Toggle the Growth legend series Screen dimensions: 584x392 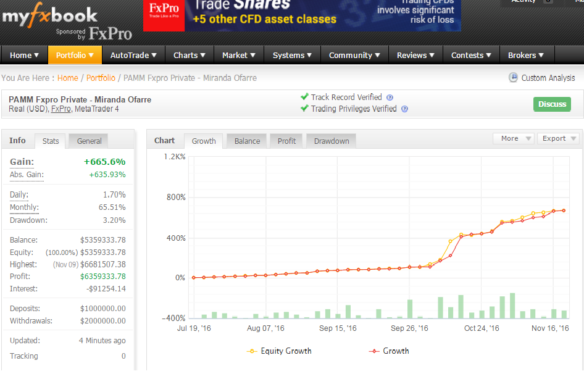389,351
